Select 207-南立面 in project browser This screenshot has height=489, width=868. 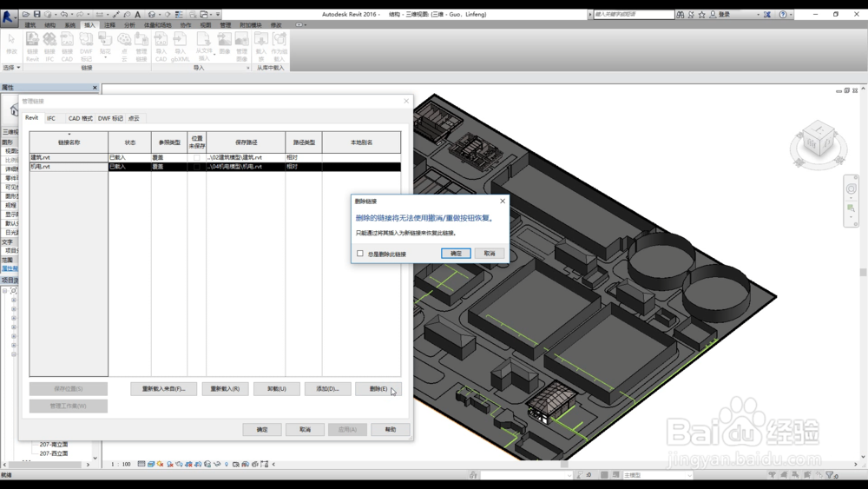(x=54, y=444)
